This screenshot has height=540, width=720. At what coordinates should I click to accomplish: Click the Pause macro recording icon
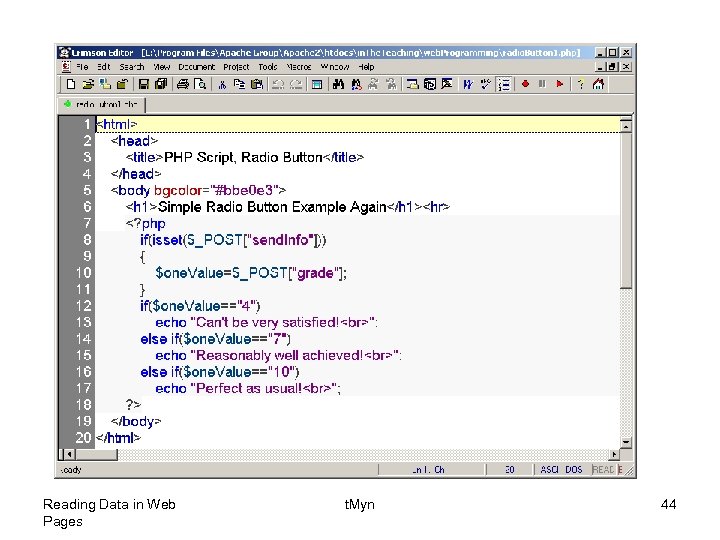542,84
